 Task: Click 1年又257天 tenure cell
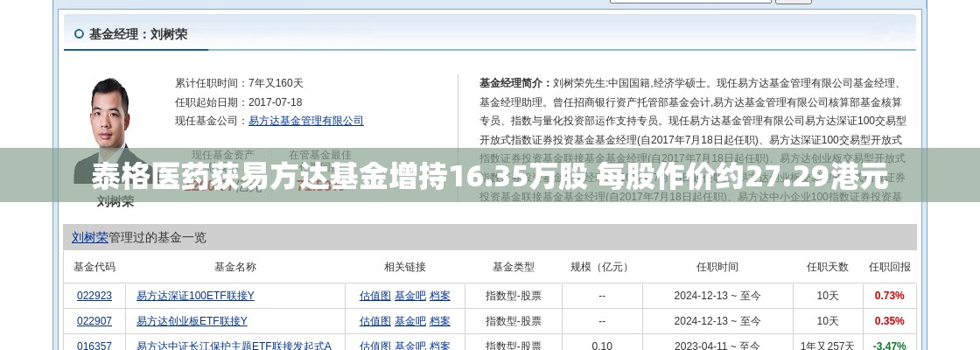828,346
